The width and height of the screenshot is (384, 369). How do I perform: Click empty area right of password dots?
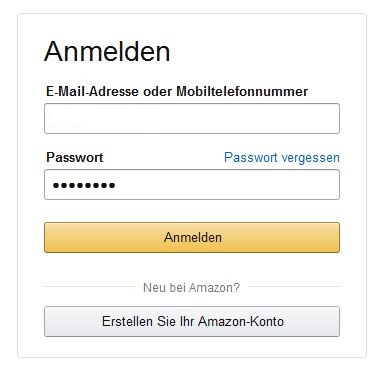[x=227, y=184]
